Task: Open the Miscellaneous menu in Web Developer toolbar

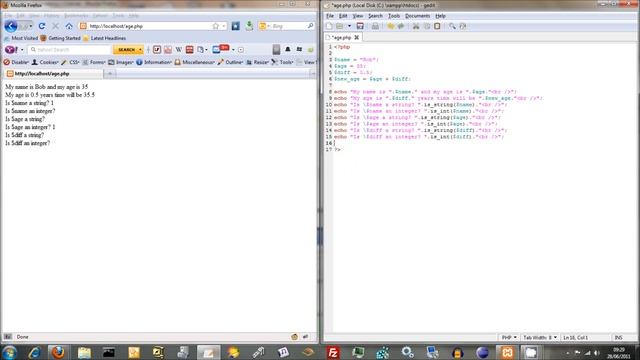Action: click(195, 62)
